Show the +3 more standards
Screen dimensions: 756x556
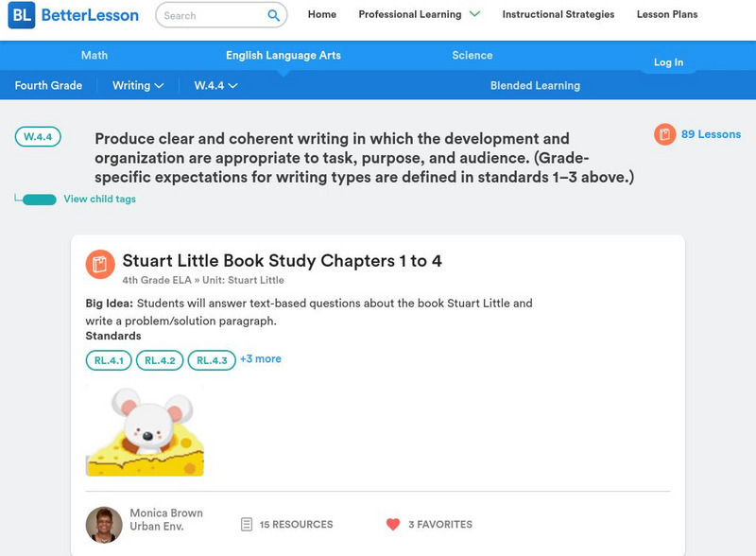261,359
